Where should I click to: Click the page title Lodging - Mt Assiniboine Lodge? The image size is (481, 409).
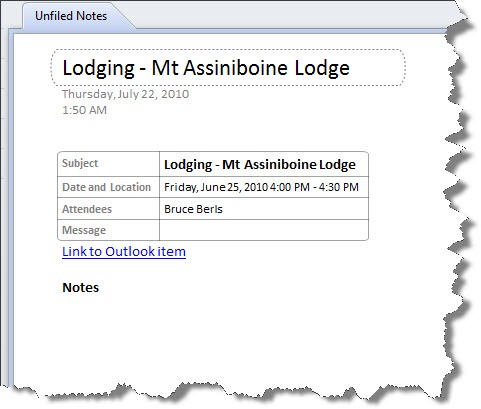[206, 68]
